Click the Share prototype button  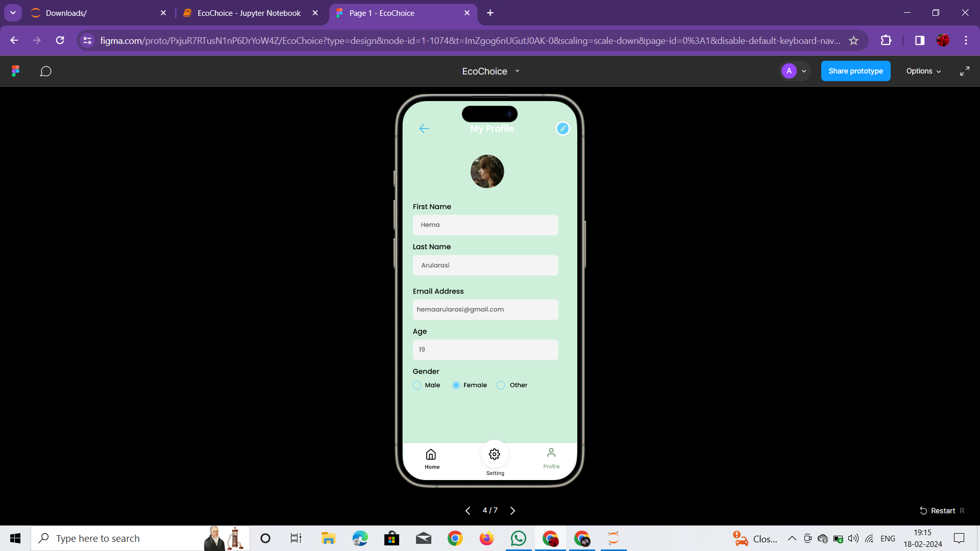click(855, 71)
